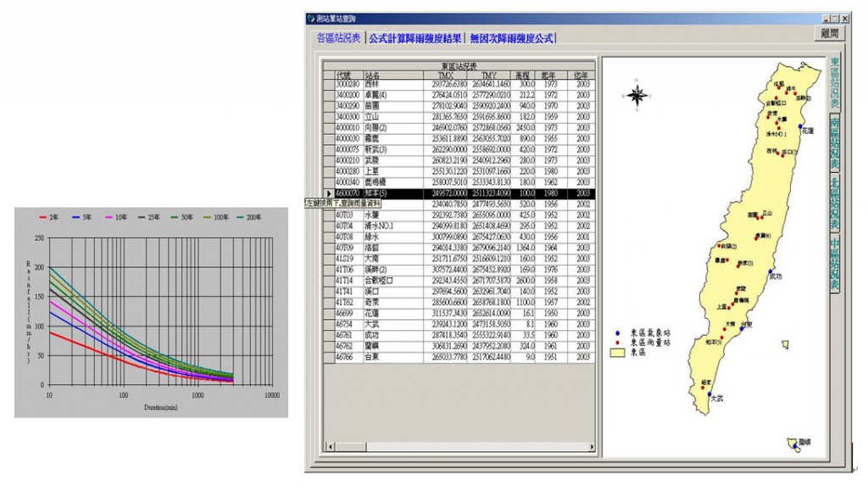Screen dimensions: 868x492
Task: Click the 東區氣象站 map legend entry
Action: [x=644, y=333]
